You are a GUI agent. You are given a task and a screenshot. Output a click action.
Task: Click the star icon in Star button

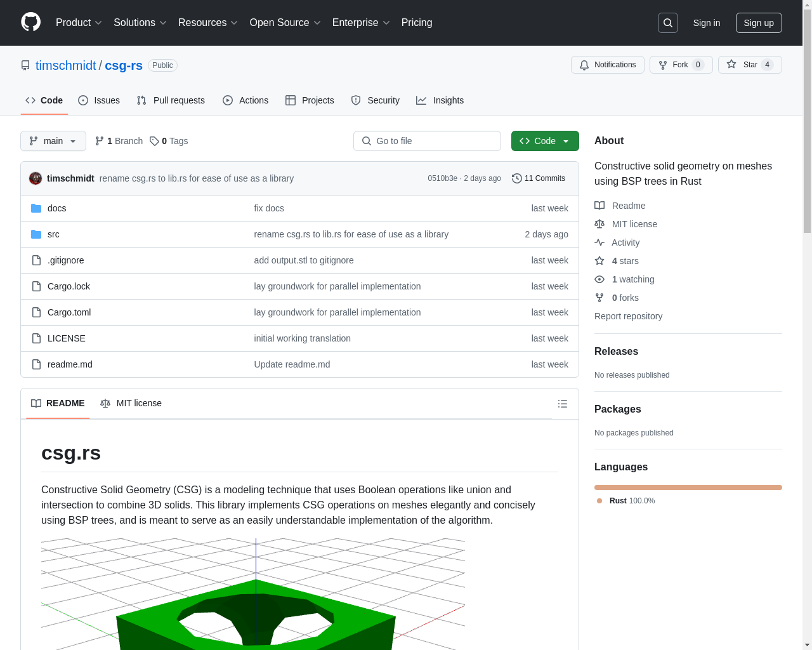click(731, 65)
